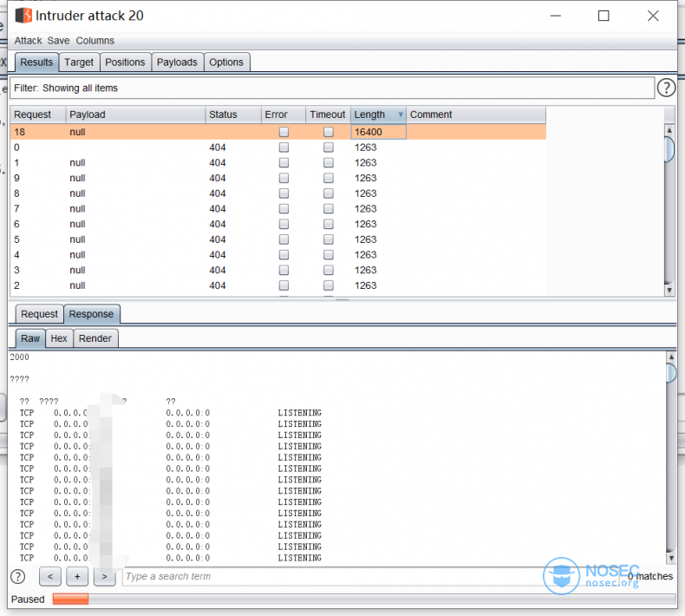Select request row 6 in results
The image size is (685, 616).
point(277,224)
